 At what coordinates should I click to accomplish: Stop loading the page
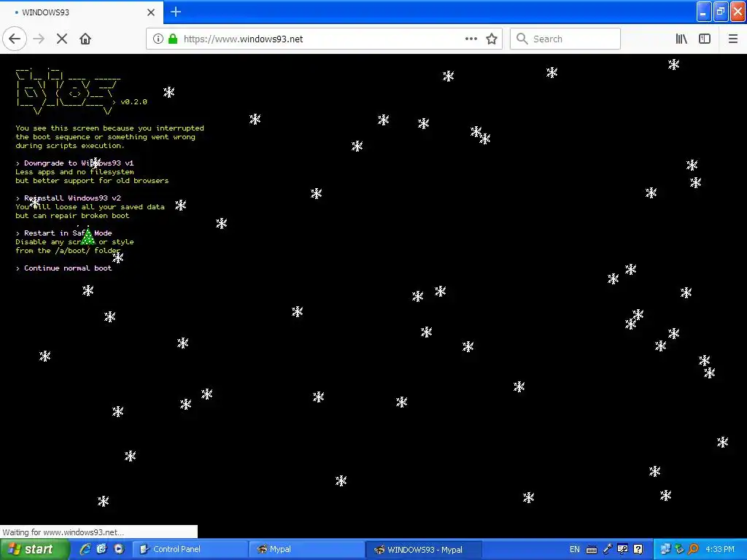point(62,39)
